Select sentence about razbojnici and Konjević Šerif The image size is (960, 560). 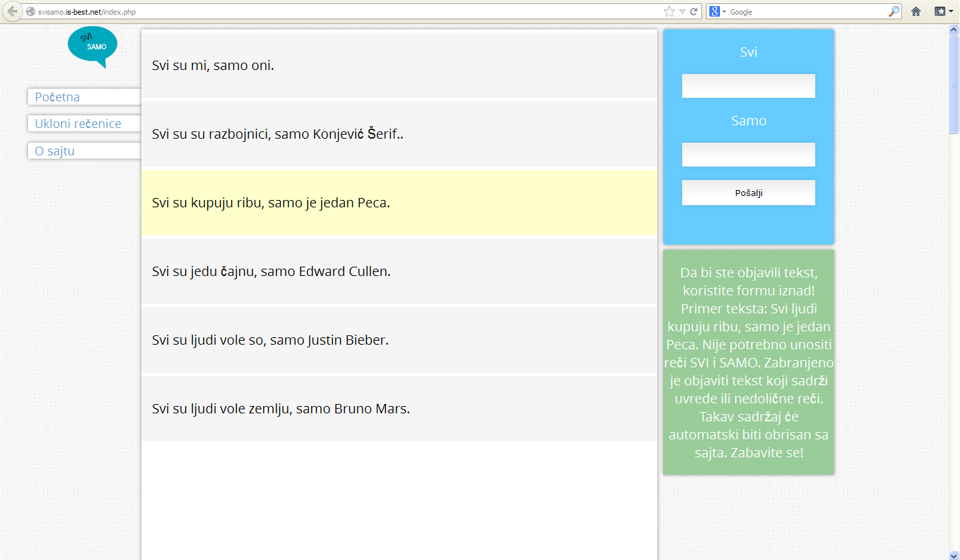pyautogui.click(x=399, y=134)
